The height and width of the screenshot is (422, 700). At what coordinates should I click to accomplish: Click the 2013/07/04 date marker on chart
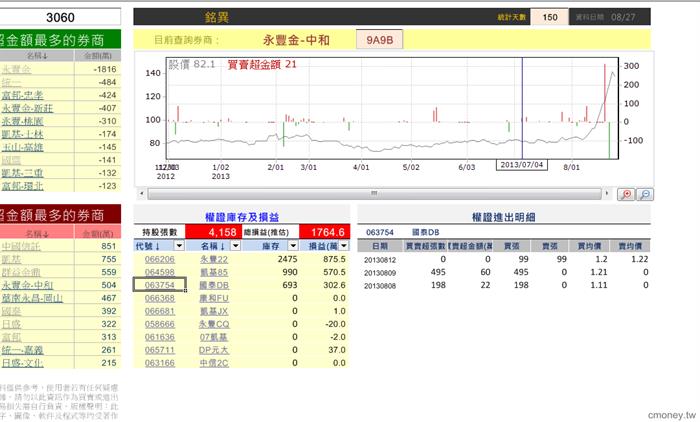(x=521, y=165)
